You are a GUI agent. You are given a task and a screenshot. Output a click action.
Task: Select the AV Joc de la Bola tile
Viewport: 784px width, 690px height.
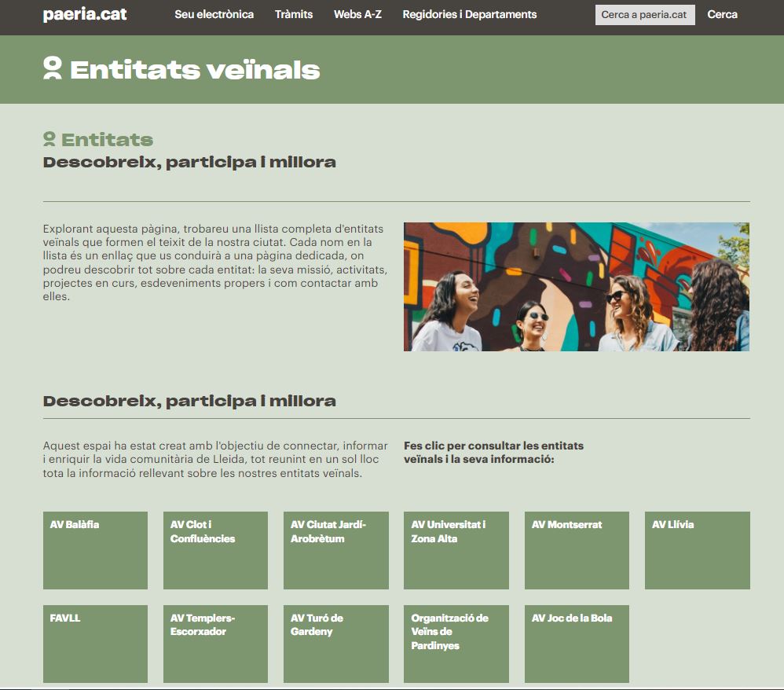[x=577, y=644]
